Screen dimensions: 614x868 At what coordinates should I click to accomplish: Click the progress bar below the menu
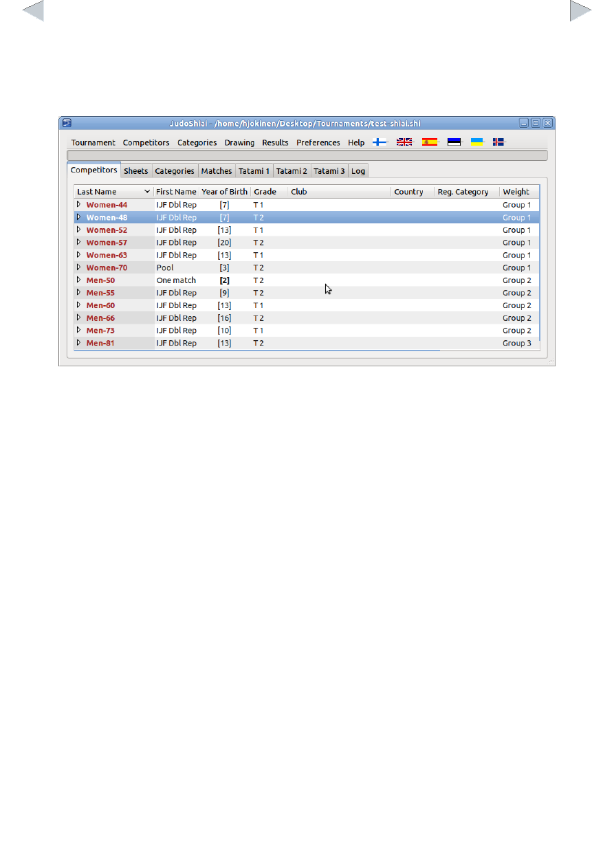click(307, 155)
